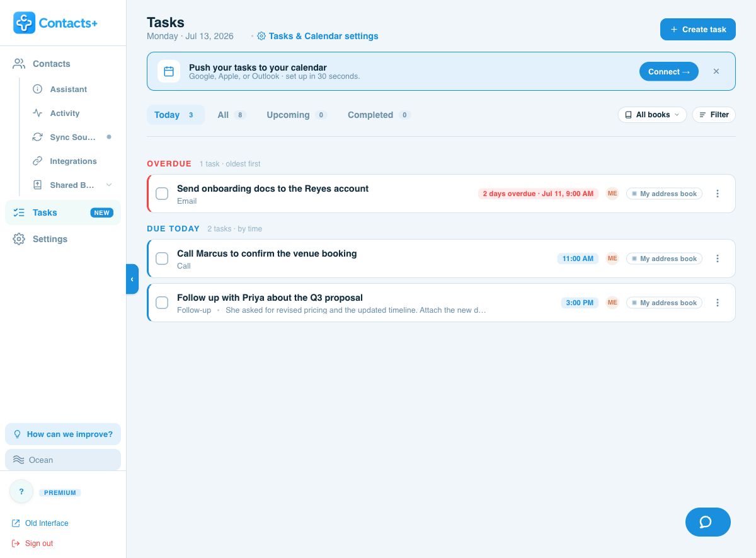Open more options for Reyes account task
This screenshot has width=756, height=558.
(x=718, y=194)
